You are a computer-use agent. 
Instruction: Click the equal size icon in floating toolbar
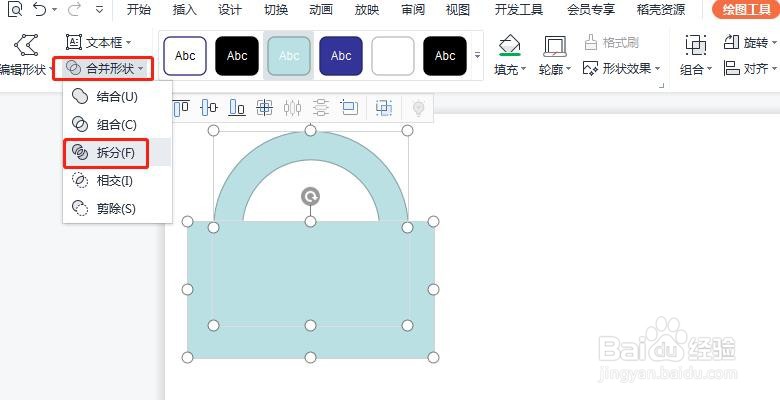click(349, 107)
